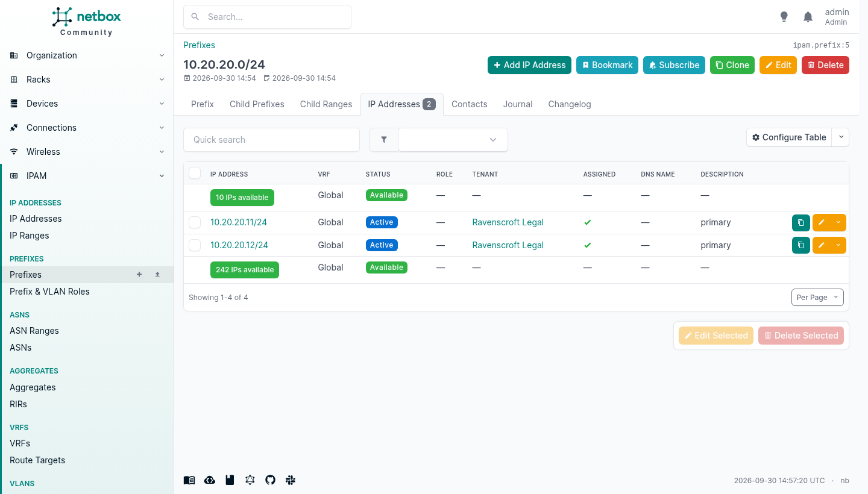Open the notifications bell
Image resolution: width=868 pixels, height=494 pixels.
pyautogui.click(x=808, y=17)
